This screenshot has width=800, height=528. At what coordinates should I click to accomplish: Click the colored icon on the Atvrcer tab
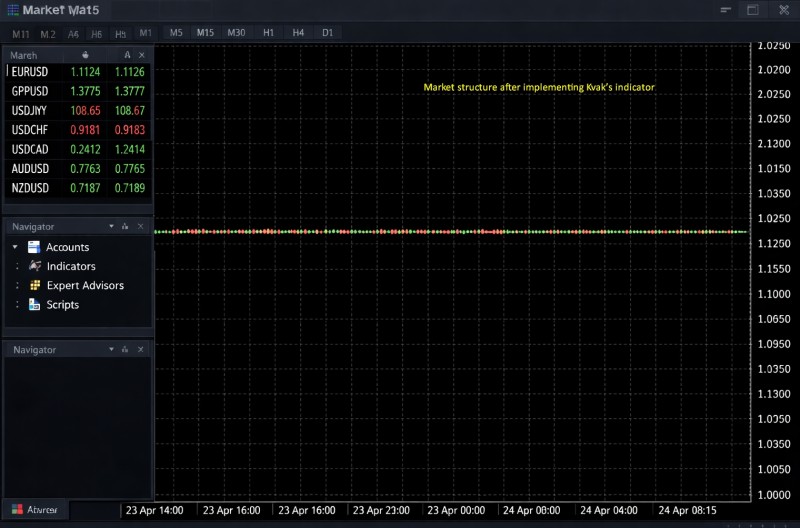click(17, 509)
